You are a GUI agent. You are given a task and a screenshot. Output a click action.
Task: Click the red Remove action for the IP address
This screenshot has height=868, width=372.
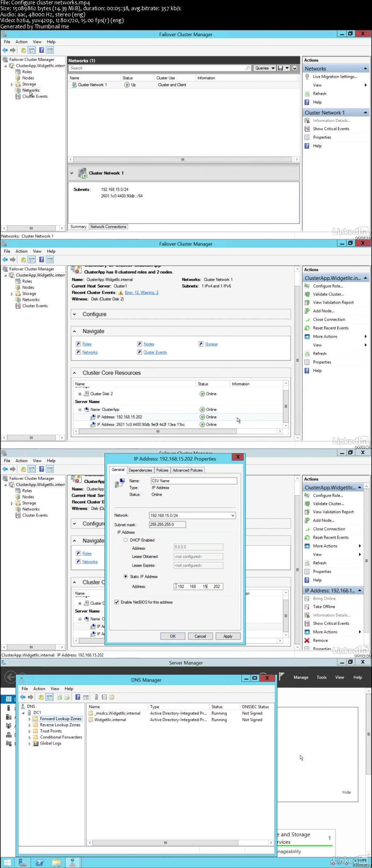coord(320,640)
